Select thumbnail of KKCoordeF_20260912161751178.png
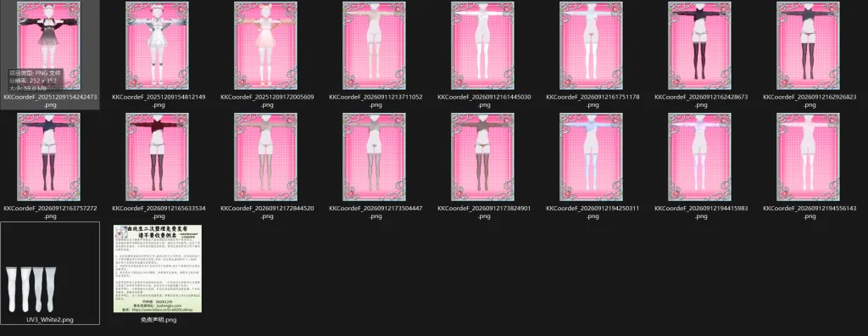 [591, 46]
